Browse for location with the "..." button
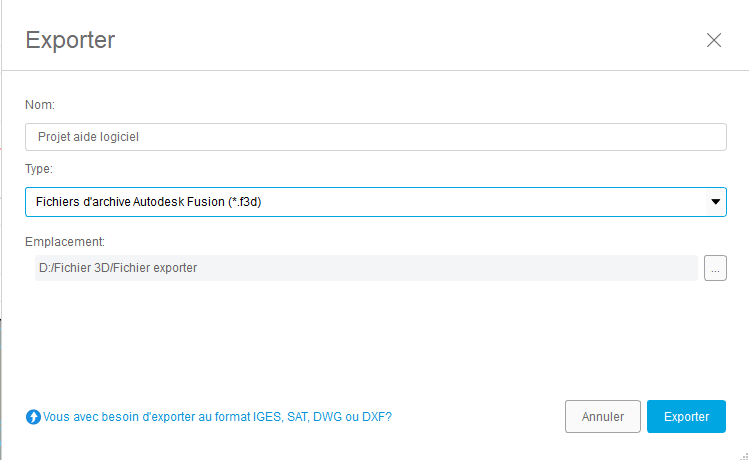 point(715,268)
